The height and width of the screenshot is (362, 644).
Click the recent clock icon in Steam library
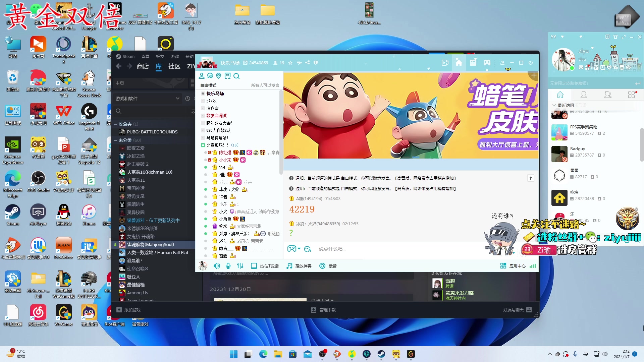[x=187, y=99]
